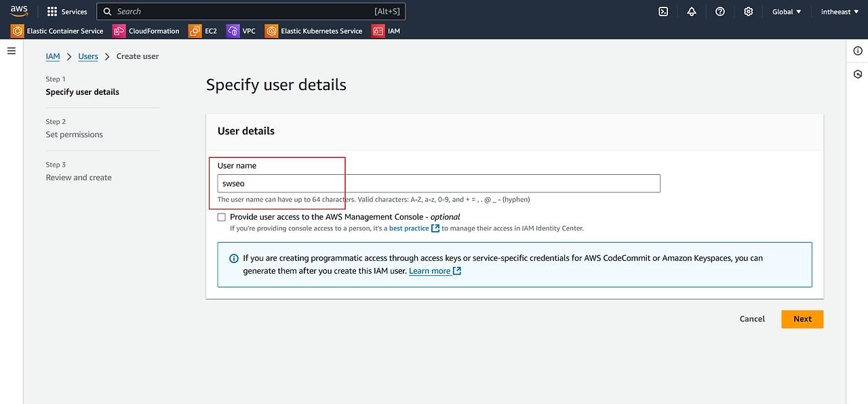The image size is (868, 404).
Task: Go to Users breadcrumb
Action: point(88,56)
